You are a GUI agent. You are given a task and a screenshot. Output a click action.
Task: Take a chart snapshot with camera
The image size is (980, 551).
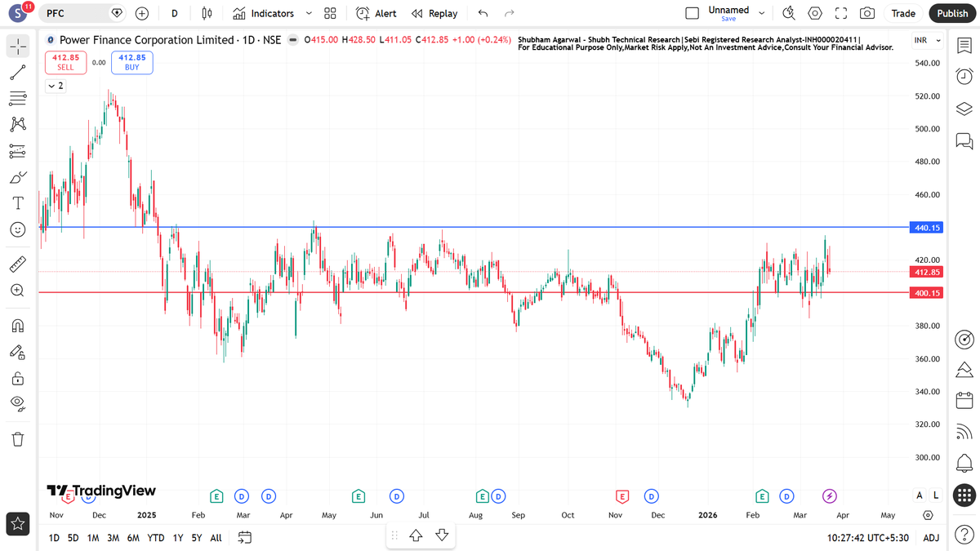click(x=867, y=13)
